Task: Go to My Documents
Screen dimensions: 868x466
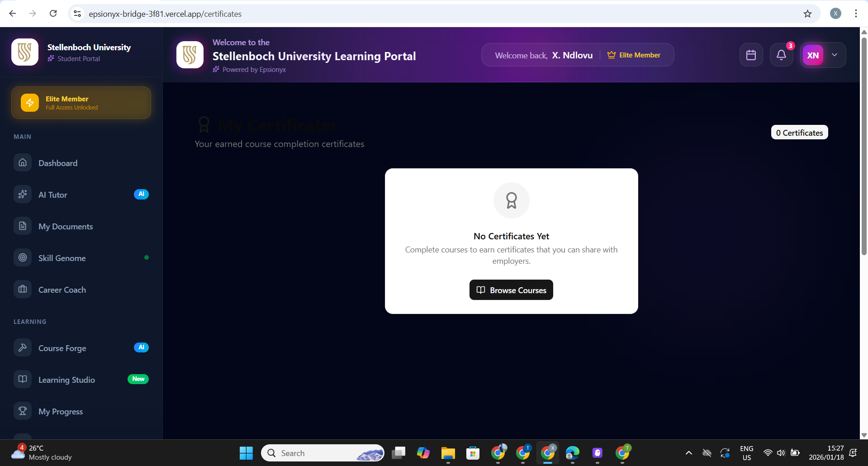Action: coord(81,226)
